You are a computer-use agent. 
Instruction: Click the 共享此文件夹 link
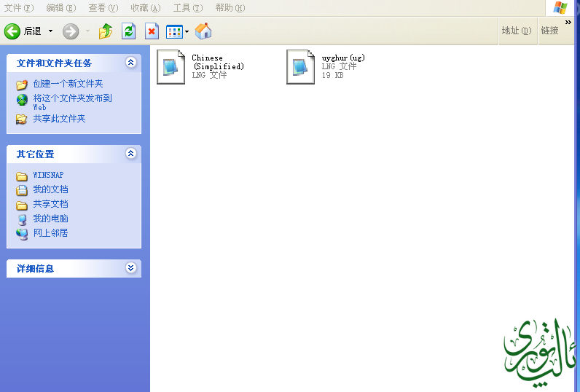pyautogui.click(x=59, y=118)
